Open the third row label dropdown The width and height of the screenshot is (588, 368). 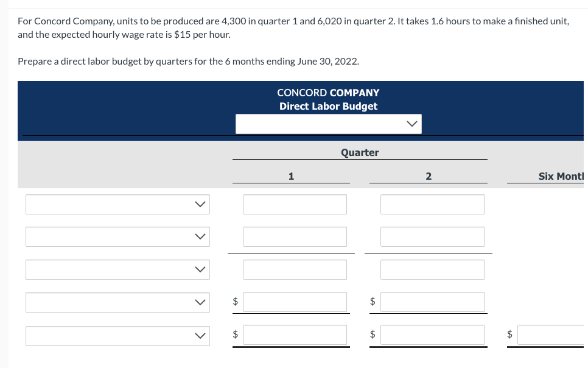[x=117, y=269]
